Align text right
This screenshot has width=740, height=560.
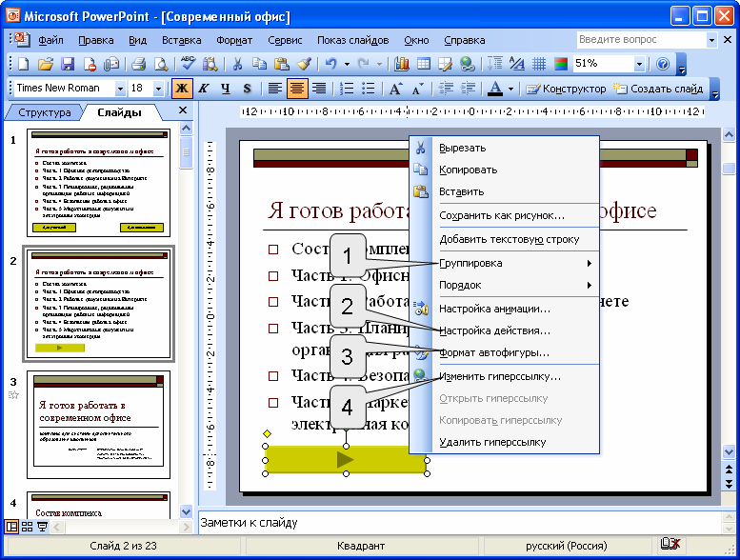(x=319, y=89)
